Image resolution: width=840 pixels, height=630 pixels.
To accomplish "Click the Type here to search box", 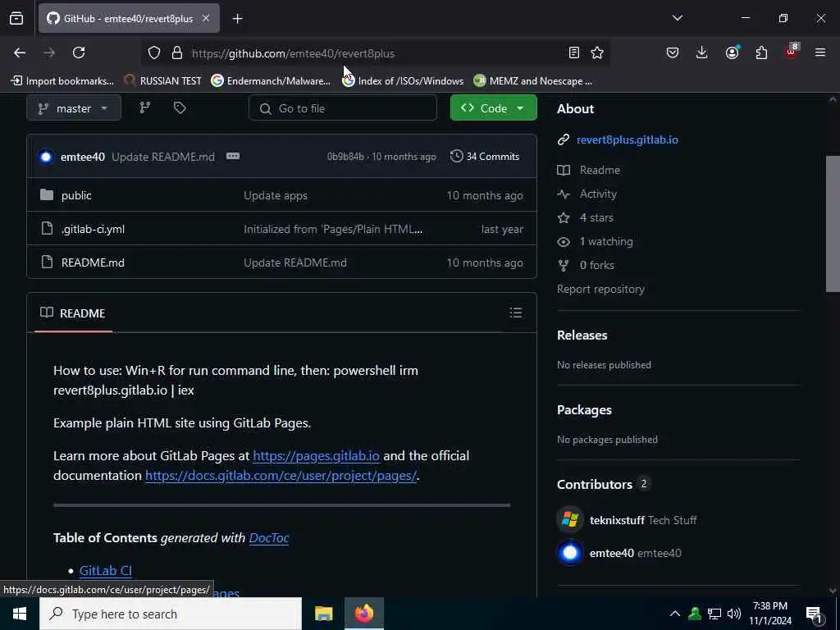I will tap(171, 614).
